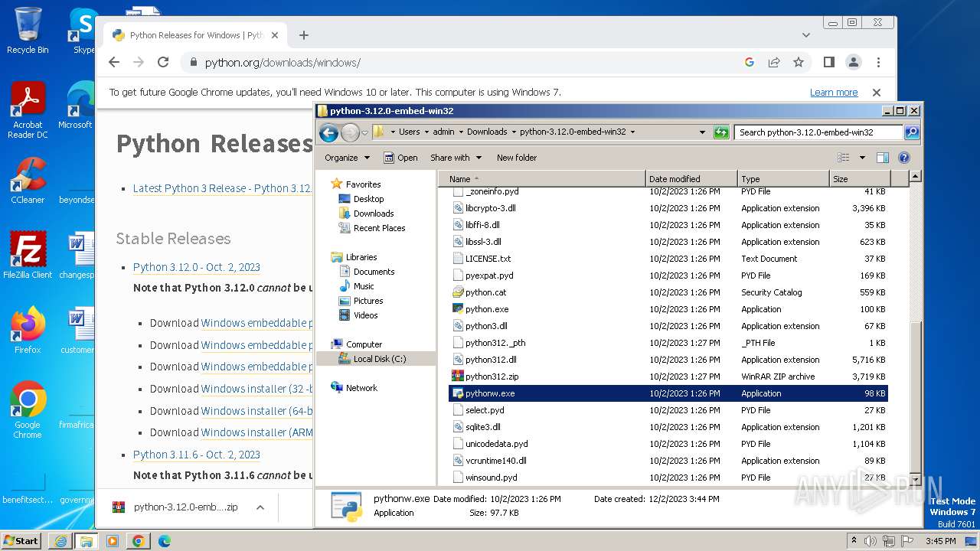
Task: Open Python 3.12.0 - Oct. 2, 2023 link
Action: [197, 267]
